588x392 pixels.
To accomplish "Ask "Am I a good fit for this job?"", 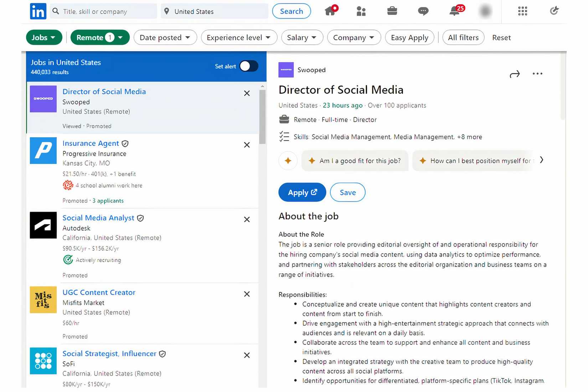I will click(x=355, y=161).
